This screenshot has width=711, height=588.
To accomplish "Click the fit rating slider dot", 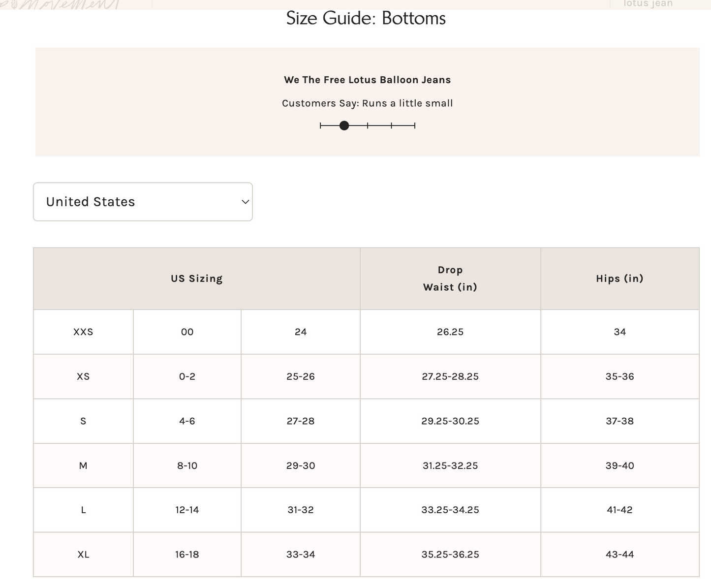I will [344, 126].
